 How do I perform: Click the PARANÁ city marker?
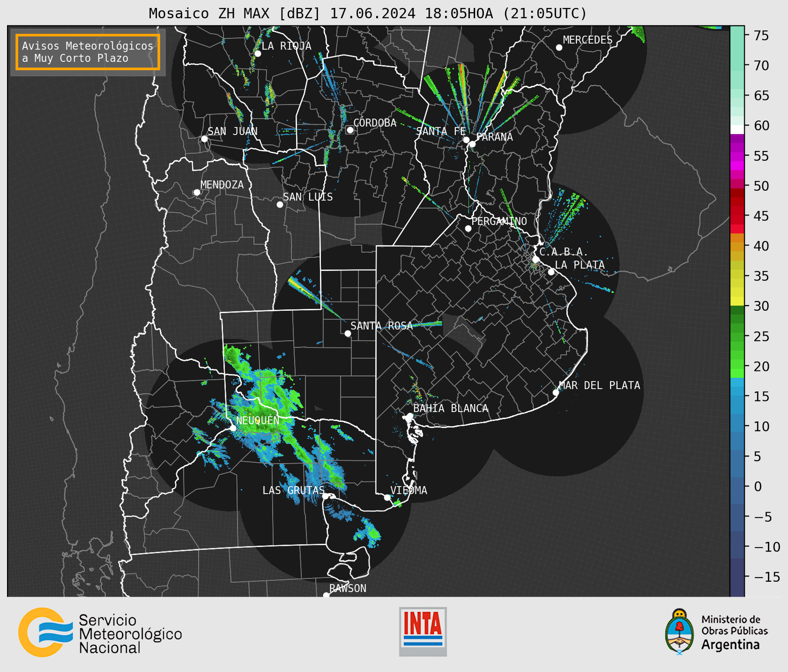[x=472, y=144]
